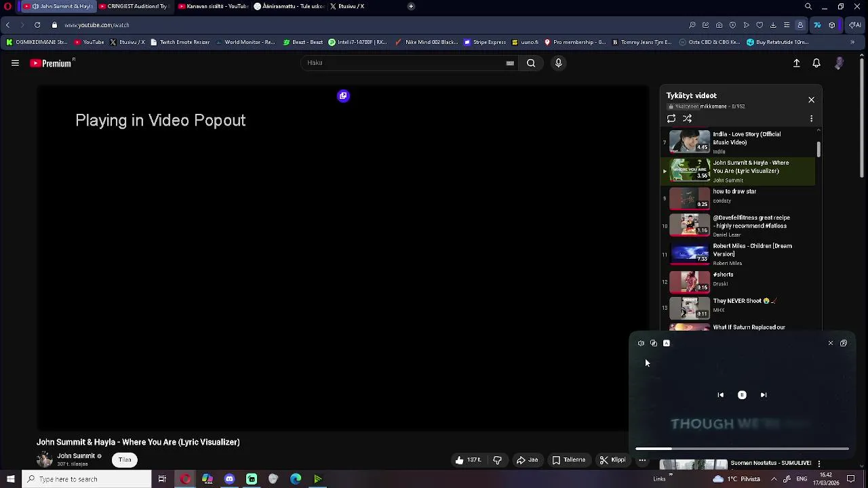Open the ad blocker shield icon

[732, 25]
